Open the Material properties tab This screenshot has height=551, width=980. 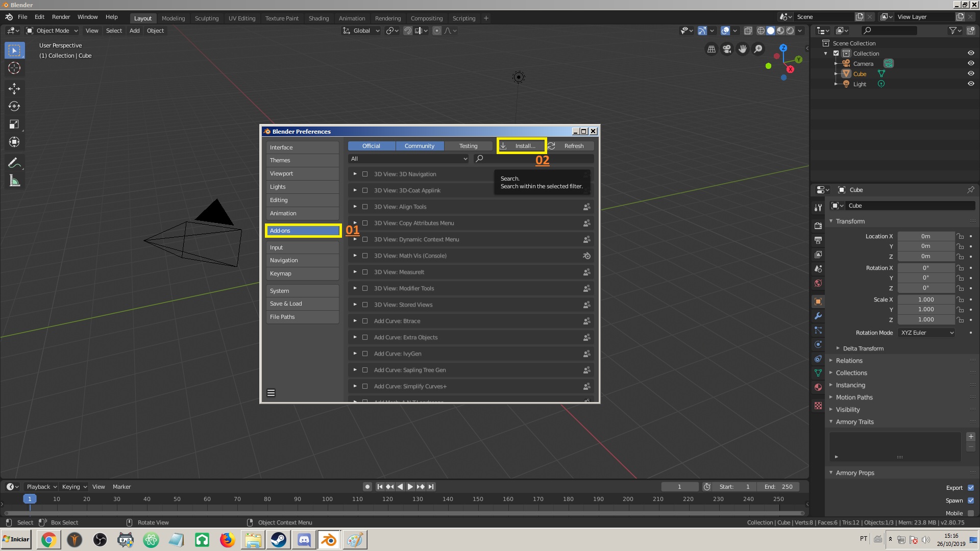point(818,387)
